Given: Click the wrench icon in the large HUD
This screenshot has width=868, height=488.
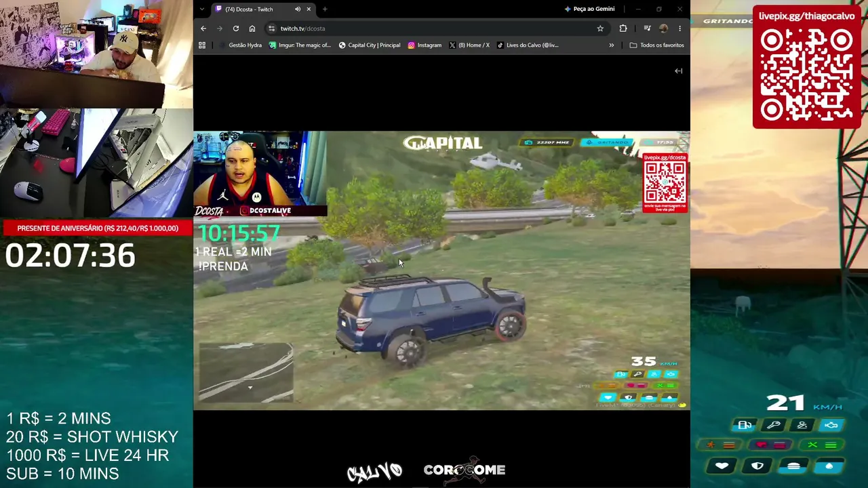Looking at the screenshot, I should (774, 425).
